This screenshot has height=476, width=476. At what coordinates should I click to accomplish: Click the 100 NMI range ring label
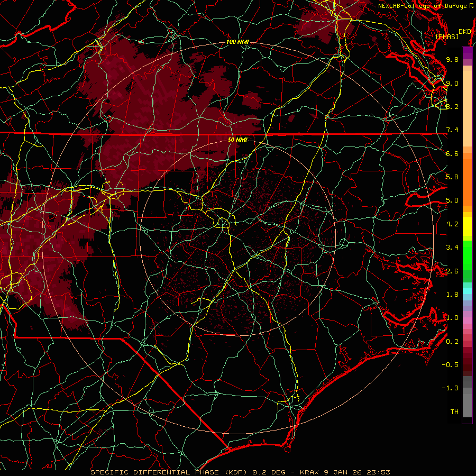click(237, 42)
